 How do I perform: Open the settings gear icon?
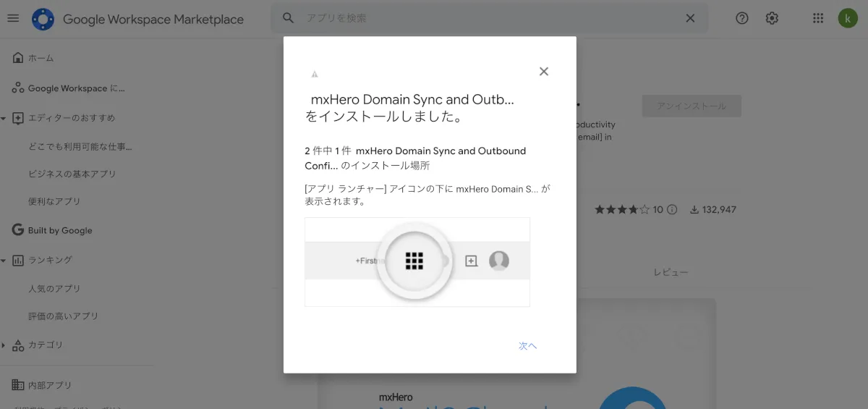(x=772, y=18)
